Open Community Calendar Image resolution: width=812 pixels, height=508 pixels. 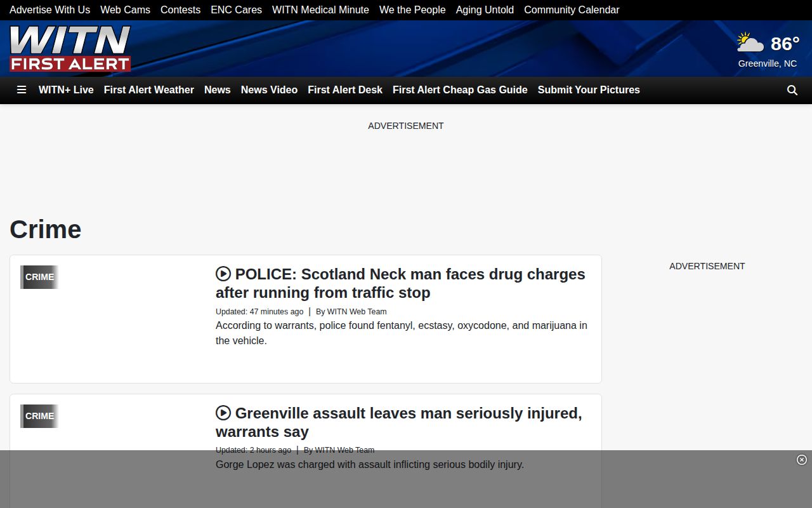[x=572, y=10]
